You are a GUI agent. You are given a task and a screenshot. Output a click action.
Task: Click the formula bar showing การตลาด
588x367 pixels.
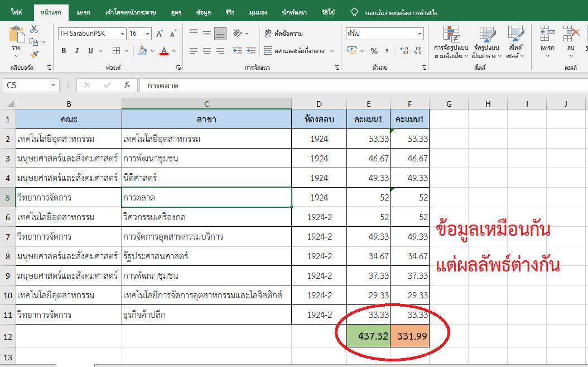pyautogui.click(x=363, y=85)
